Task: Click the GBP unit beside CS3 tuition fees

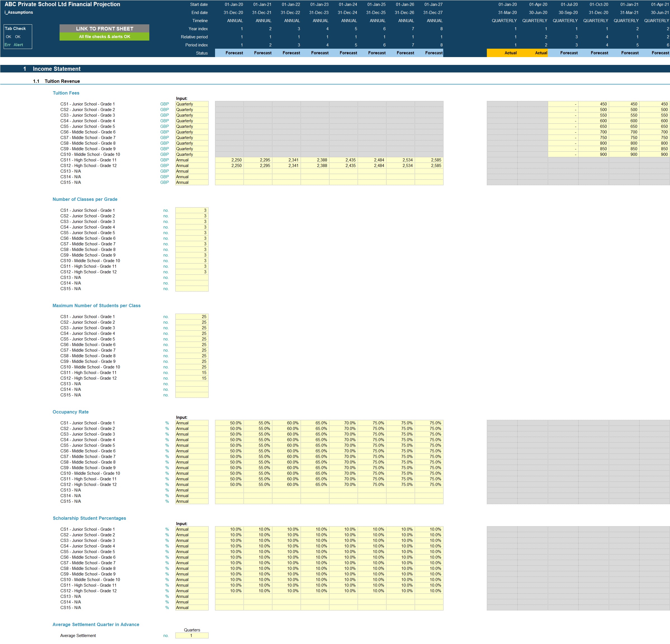Action: tap(164, 115)
